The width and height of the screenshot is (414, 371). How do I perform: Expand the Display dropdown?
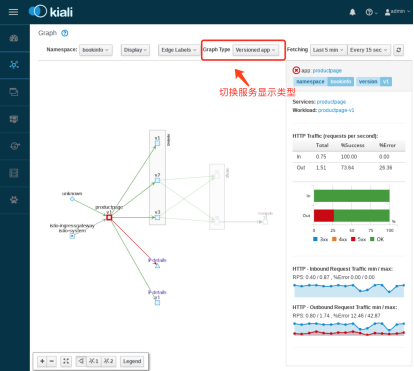[x=135, y=50]
